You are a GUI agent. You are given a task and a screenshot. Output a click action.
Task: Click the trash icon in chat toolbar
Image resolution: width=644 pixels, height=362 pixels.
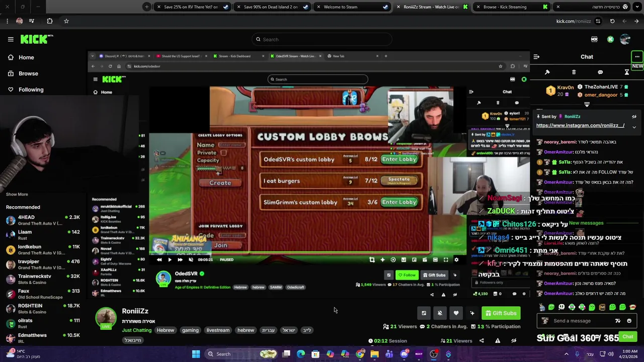(x=574, y=72)
